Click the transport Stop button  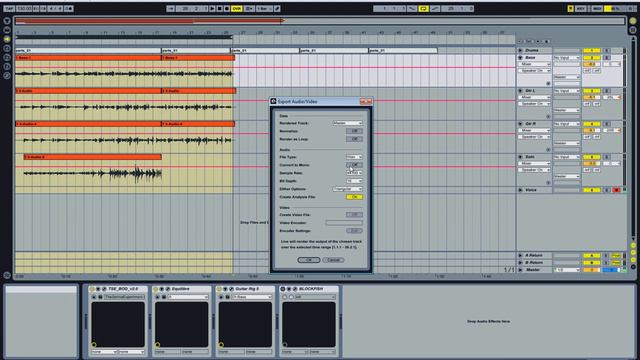tap(220, 9)
